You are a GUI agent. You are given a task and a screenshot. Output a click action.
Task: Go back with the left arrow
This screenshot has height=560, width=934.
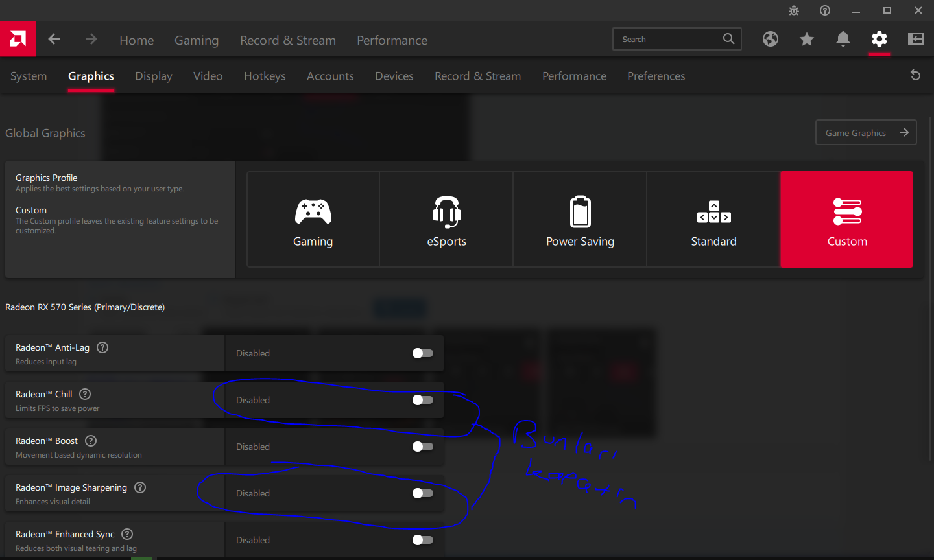54,40
